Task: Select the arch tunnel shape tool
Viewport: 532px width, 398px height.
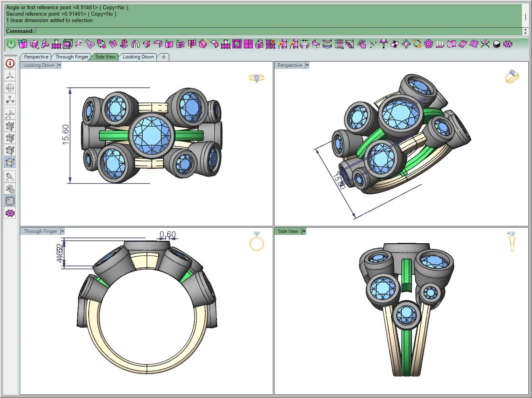Action: 135,44
